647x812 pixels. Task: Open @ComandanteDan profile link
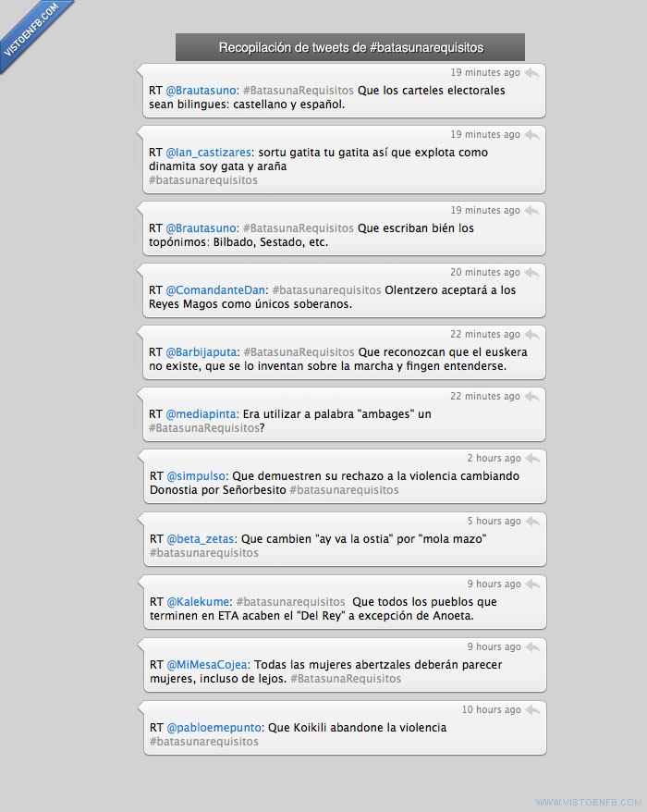[215, 290]
